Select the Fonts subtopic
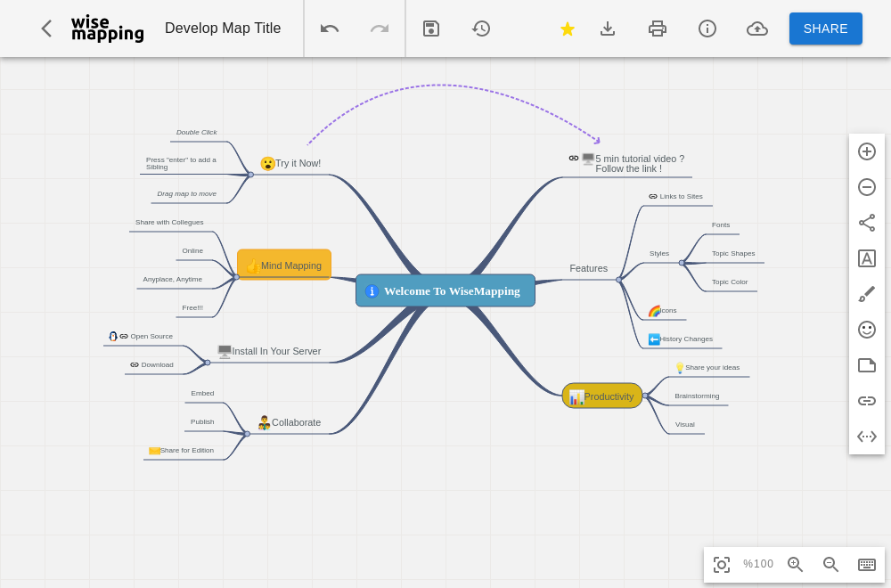 click(x=721, y=225)
